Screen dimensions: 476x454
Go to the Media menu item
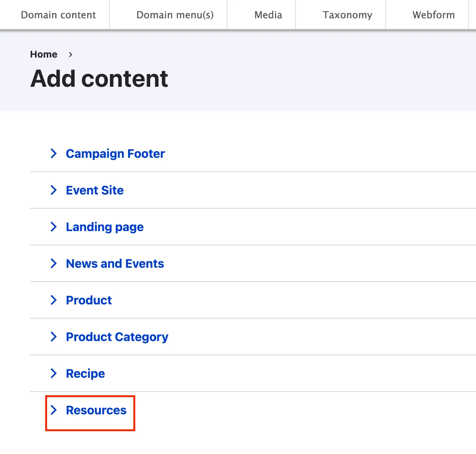tap(268, 15)
